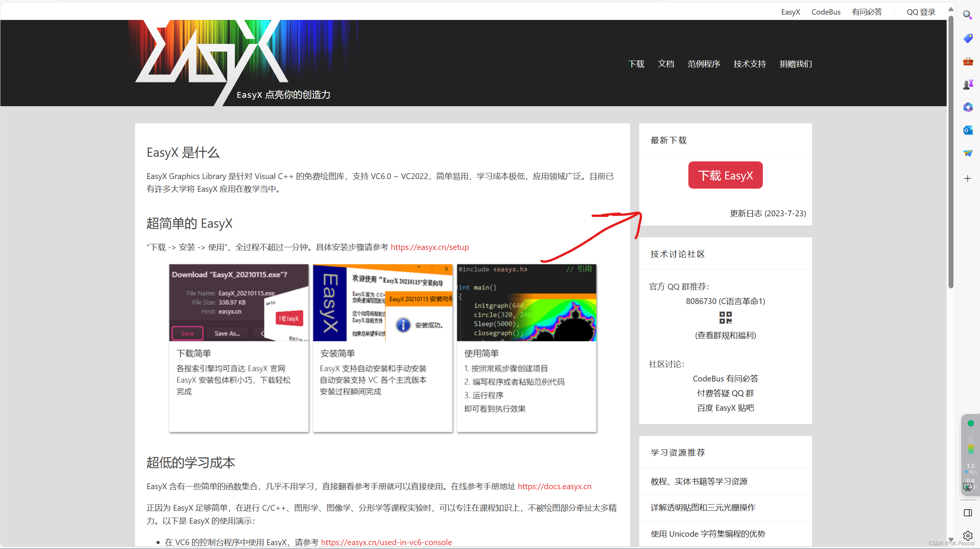
Task: Open the used-in-vc6-console link
Action: point(386,542)
